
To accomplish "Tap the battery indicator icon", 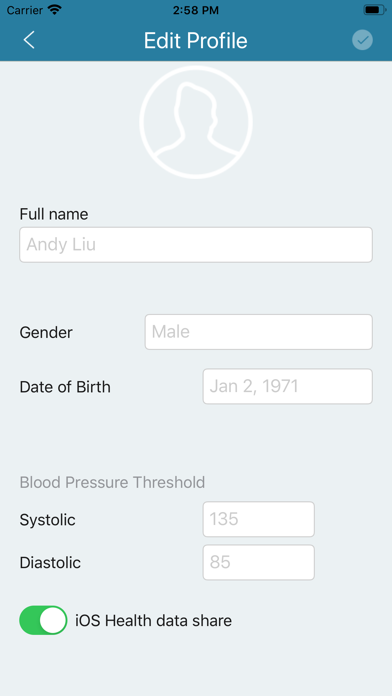I will [374, 10].
